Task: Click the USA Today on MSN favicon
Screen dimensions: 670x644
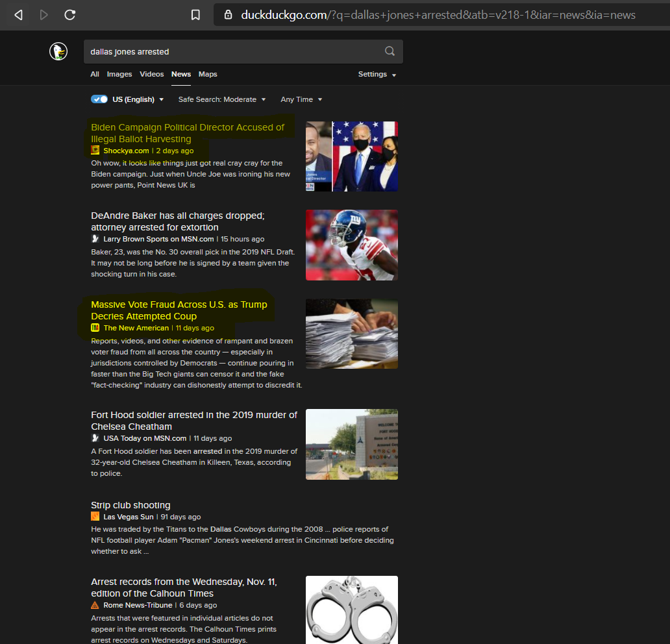Action: pyautogui.click(x=95, y=438)
